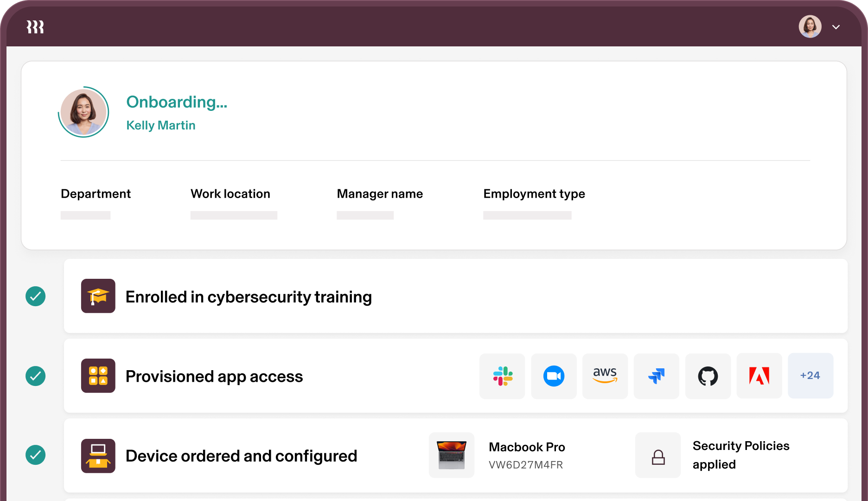Open the Slack app icon

tap(503, 376)
